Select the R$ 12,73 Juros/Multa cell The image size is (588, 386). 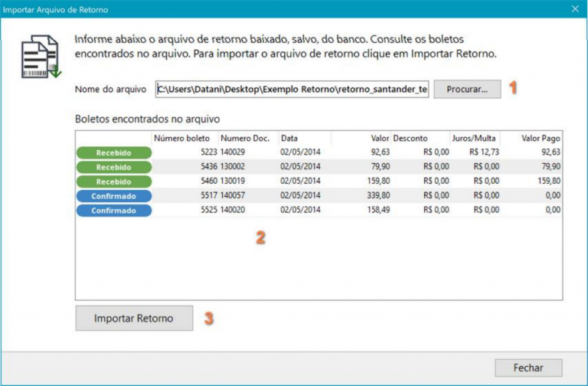click(x=475, y=152)
